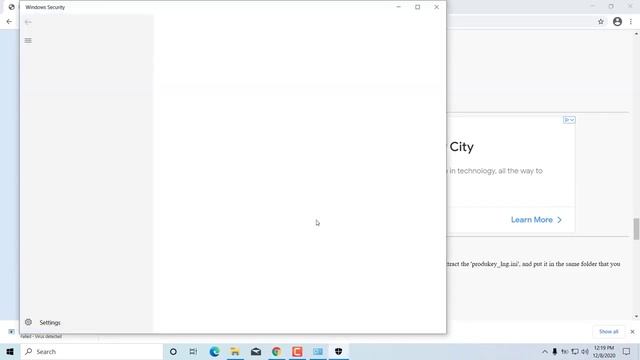Image resolution: width=640 pixels, height=360 pixels.
Task: Click the Chrome page vertical scrollbar thumb
Action: (636, 229)
